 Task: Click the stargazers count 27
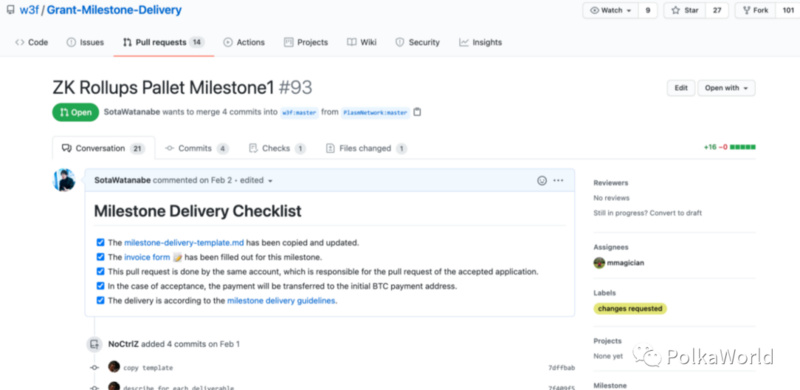pos(717,10)
